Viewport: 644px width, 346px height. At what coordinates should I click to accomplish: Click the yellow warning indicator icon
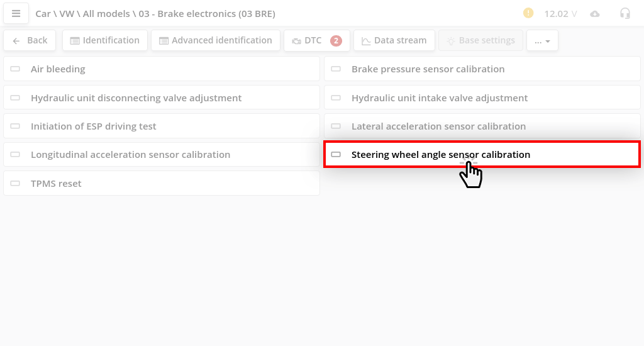[x=528, y=13]
